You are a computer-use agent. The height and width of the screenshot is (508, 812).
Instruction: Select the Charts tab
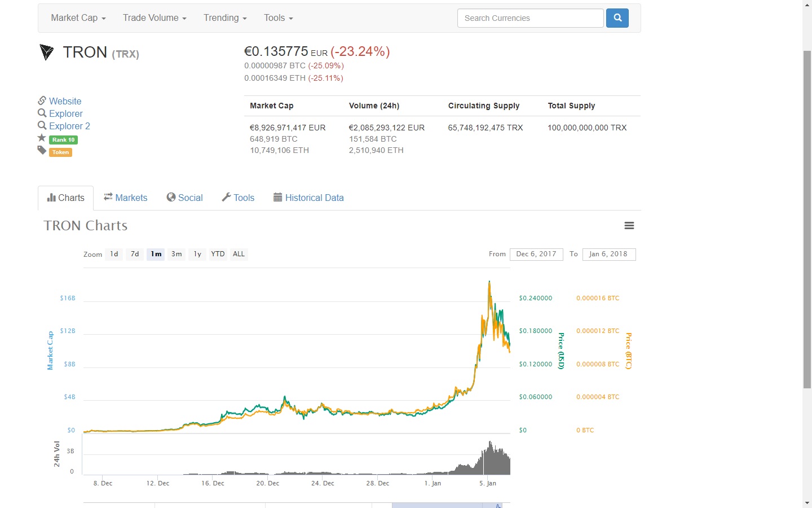click(65, 198)
